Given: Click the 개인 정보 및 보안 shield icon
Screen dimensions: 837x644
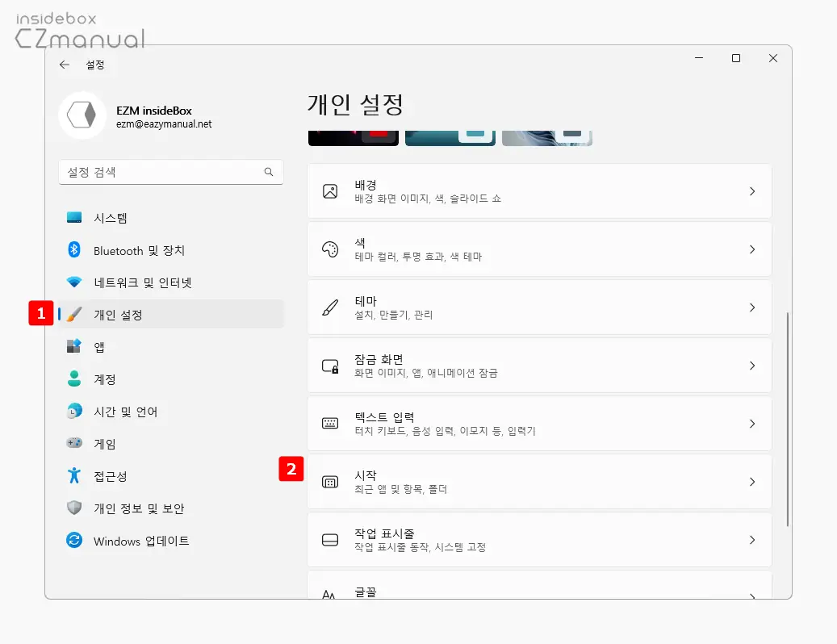Looking at the screenshot, I should [73, 508].
